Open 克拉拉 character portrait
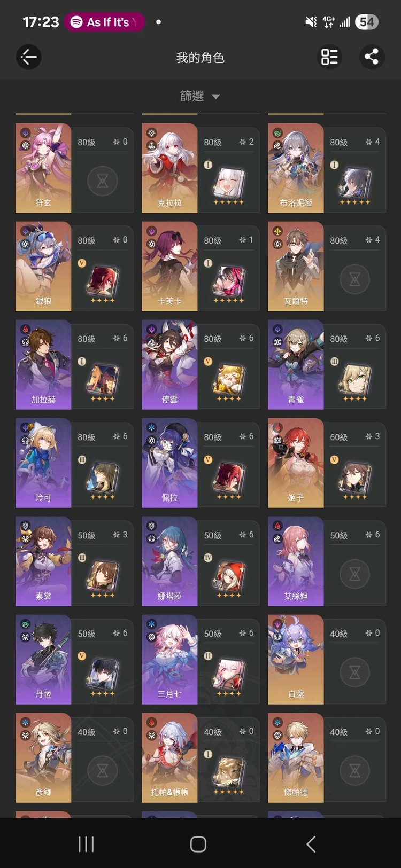This screenshot has width=401, height=868. click(x=169, y=168)
